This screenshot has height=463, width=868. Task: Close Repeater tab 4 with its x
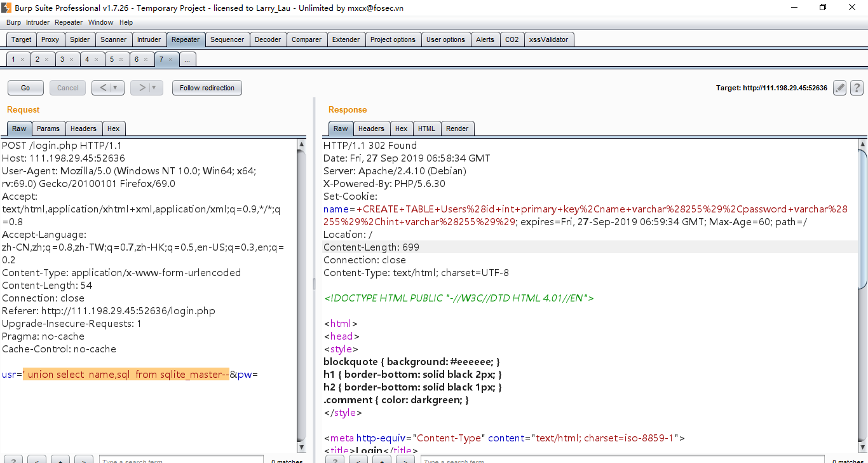[96, 59]
